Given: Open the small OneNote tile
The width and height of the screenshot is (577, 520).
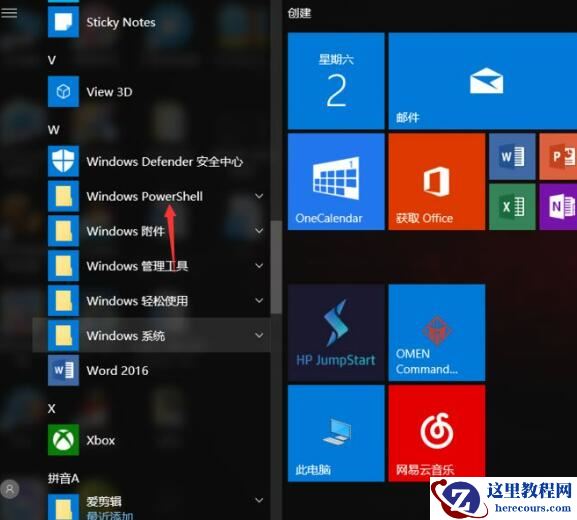Looking at the screenshot, I should [558, 207].
